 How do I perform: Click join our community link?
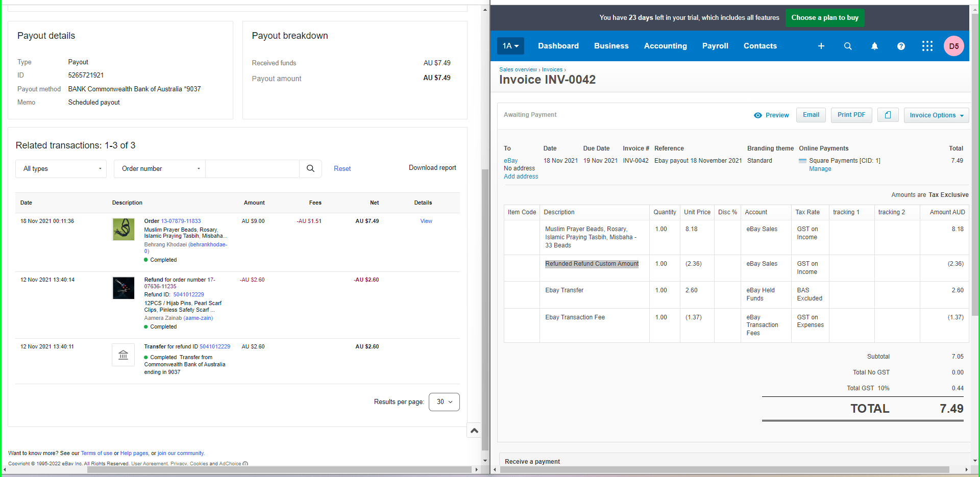[x=181, y=453]
